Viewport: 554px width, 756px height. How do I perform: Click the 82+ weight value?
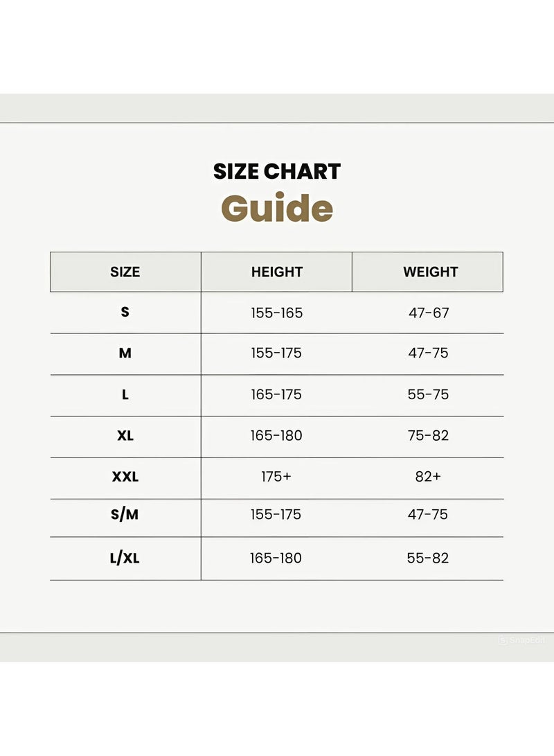(x=429, y=477)
